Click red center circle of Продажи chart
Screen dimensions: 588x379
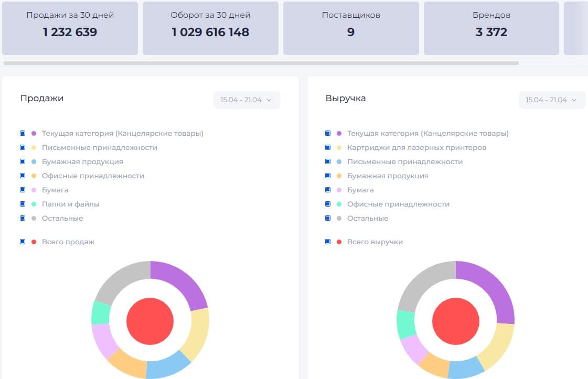(150, 321)
